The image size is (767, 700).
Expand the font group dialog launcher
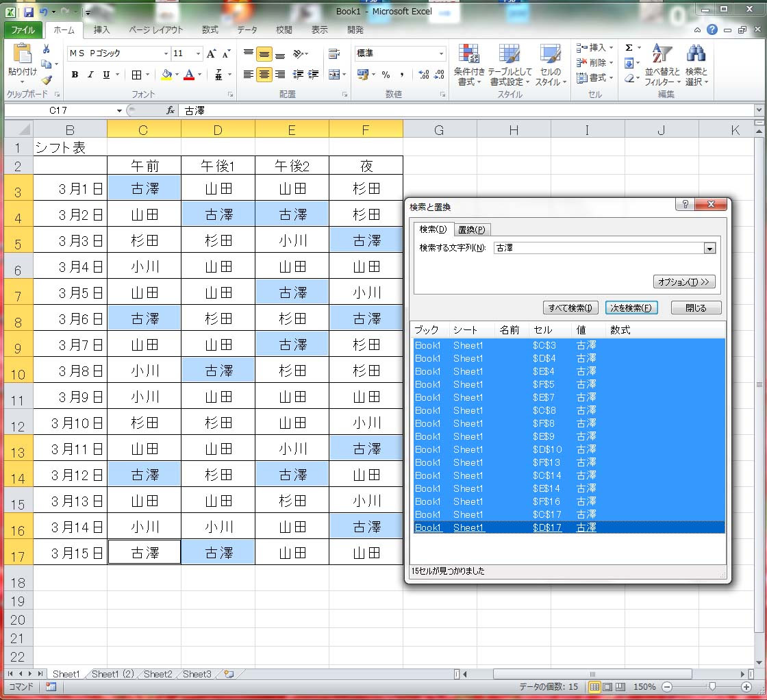coord(230,95)
